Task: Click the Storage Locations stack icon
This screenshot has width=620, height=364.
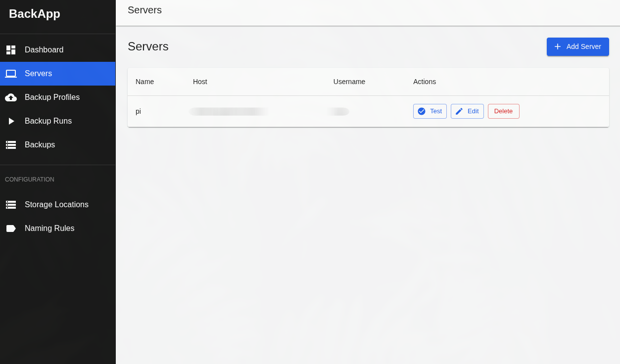Action: coord(11,205)
